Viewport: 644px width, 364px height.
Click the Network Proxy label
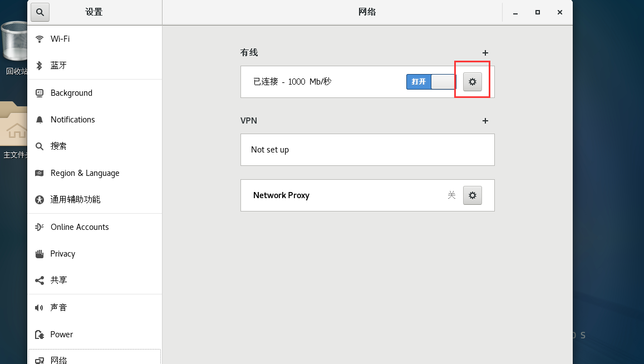[281, 195]
